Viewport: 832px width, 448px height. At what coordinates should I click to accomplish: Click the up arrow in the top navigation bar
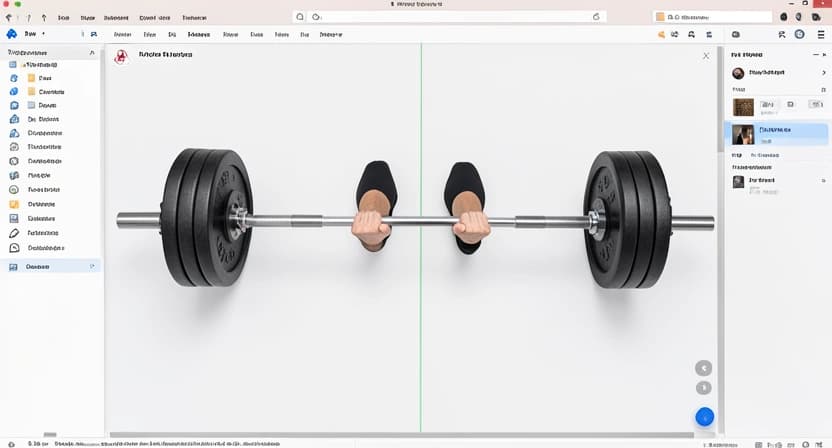point(44,18)
